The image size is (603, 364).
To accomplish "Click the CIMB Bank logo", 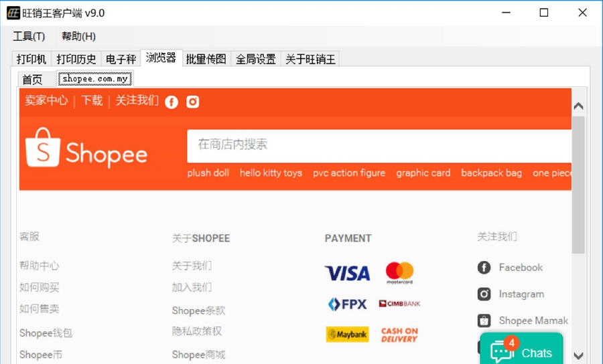I will [x=399, y=304].
